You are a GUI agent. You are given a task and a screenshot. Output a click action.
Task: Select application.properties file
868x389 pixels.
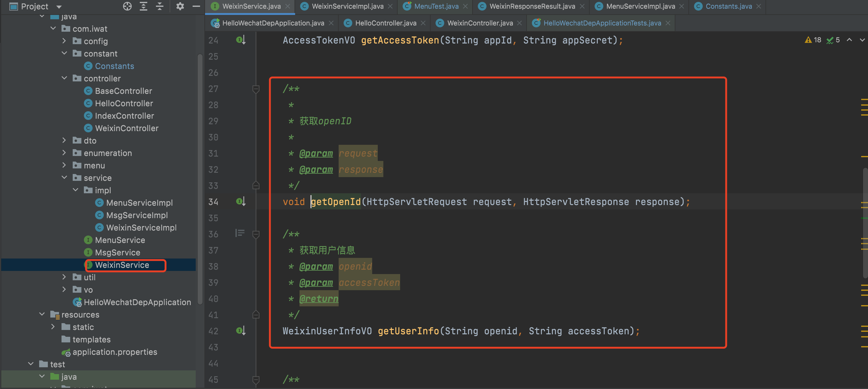click(x=109, y=352)
